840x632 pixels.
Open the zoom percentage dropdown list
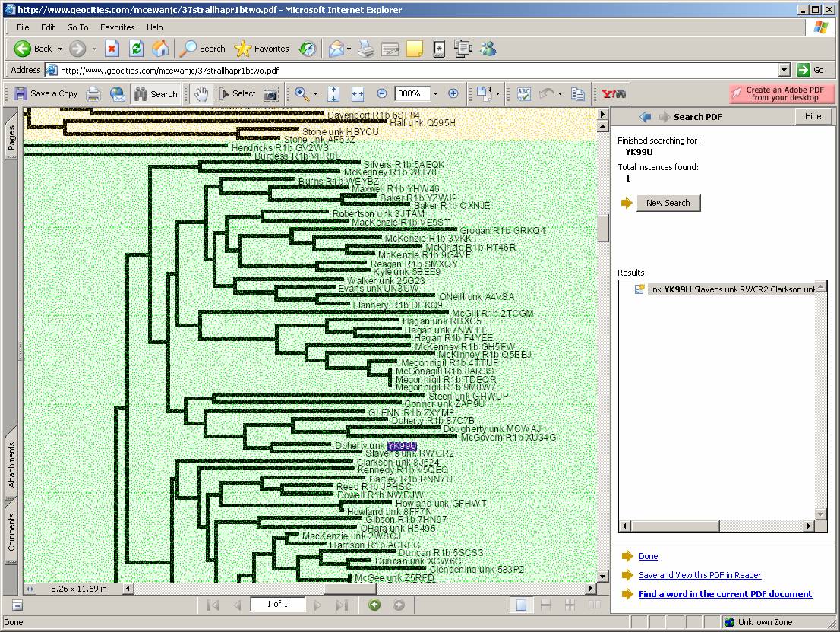coord(435,93)
